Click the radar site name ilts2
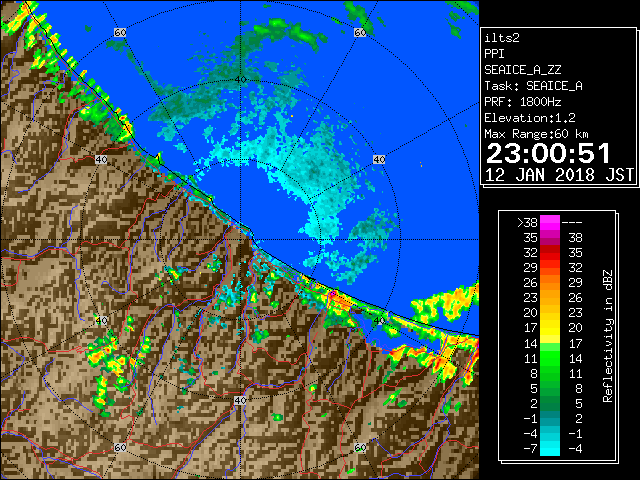Viewport: 640px width, 480px height. [502, 38]
